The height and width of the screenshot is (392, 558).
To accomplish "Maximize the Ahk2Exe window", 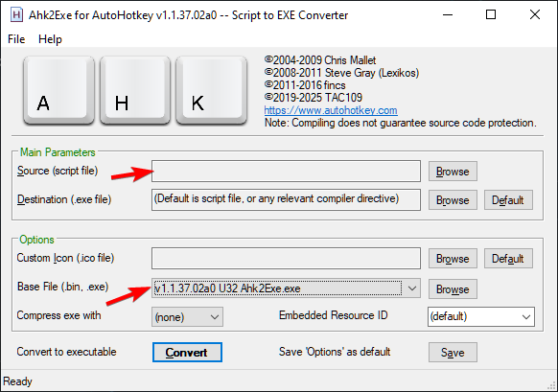I will click(491, 15).
